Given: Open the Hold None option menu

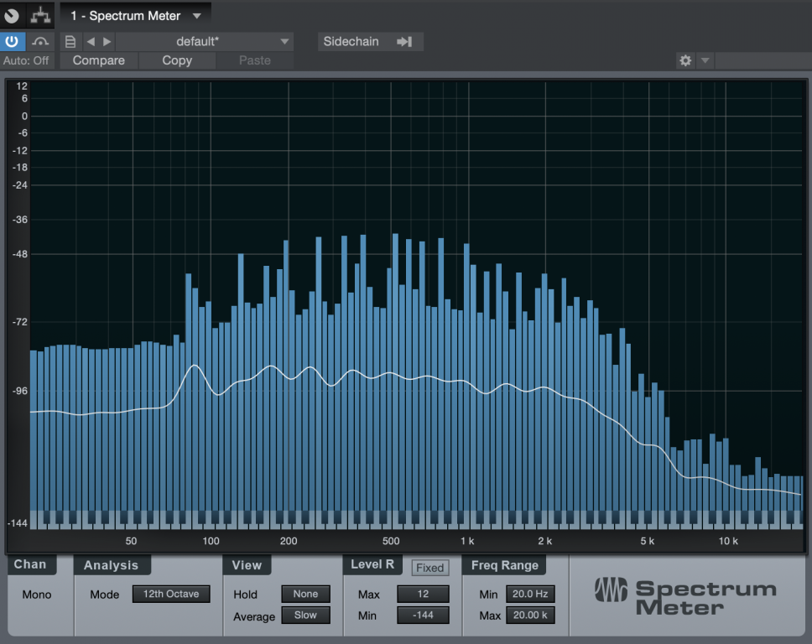Looking at the screenshot, I should (305, 594).
